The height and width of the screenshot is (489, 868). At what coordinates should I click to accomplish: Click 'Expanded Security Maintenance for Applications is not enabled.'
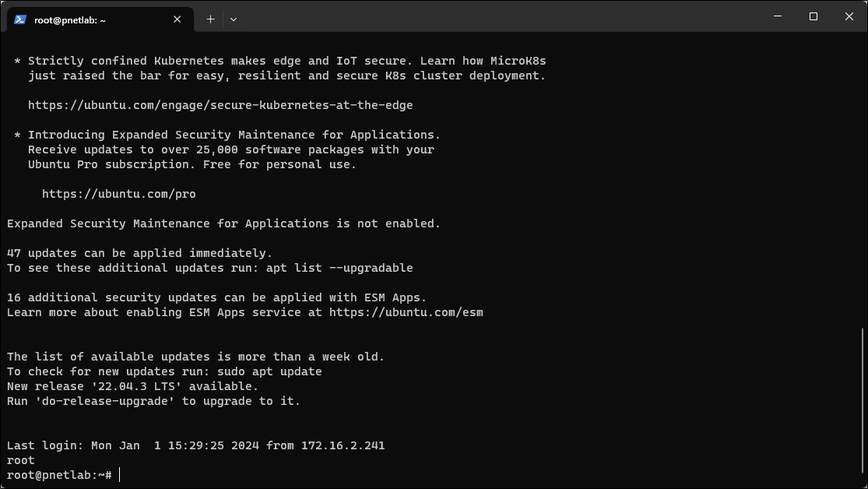click(x=223, y=223)
